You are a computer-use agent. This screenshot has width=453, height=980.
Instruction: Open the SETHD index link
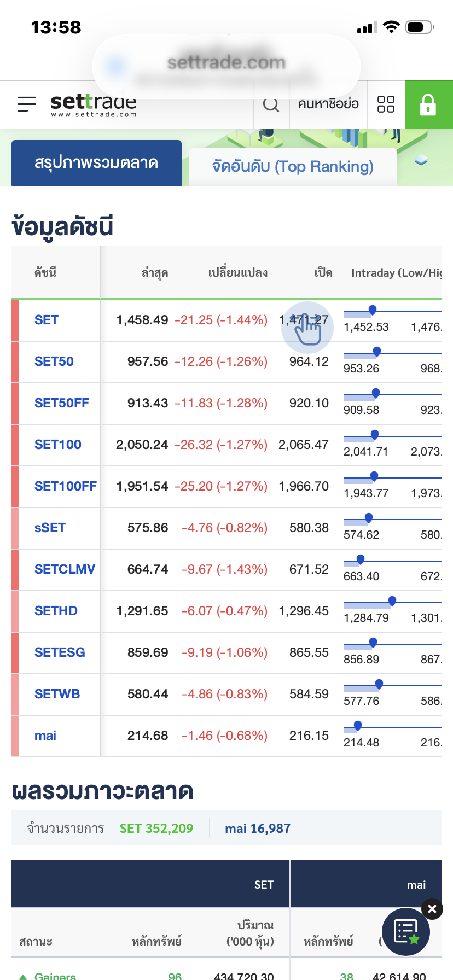pos(56,611)
